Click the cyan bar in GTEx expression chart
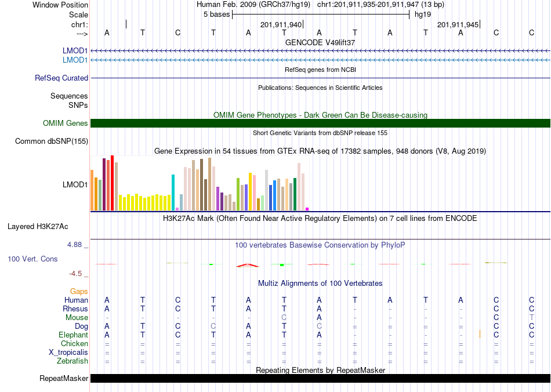 [173, 193]
